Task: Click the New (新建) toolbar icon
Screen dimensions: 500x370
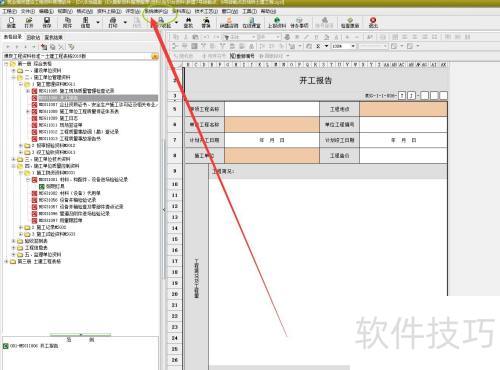Action: click(11, 22)
